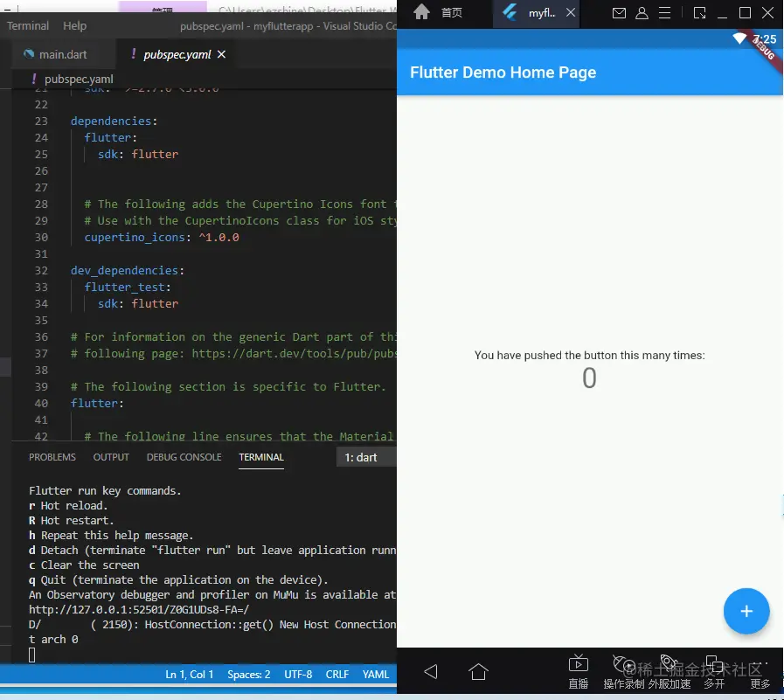Go to the 首页 home tab in MuMu

(438, 12)
